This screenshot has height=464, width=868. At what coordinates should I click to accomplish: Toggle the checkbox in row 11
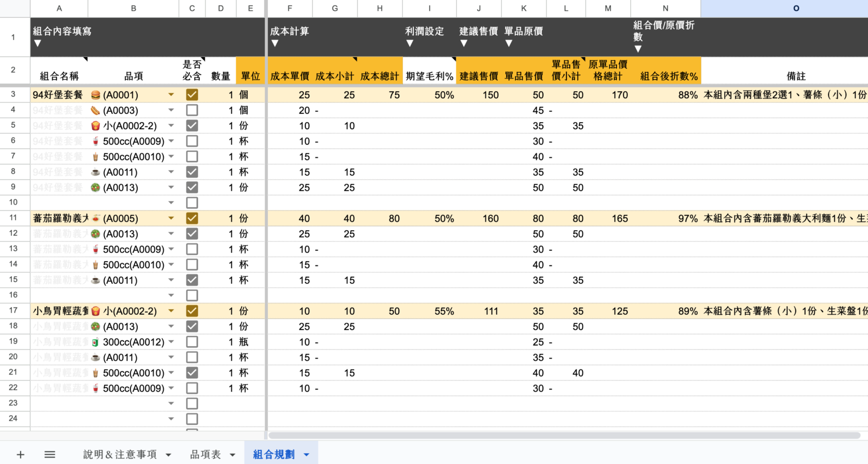(x=192, y=218)
